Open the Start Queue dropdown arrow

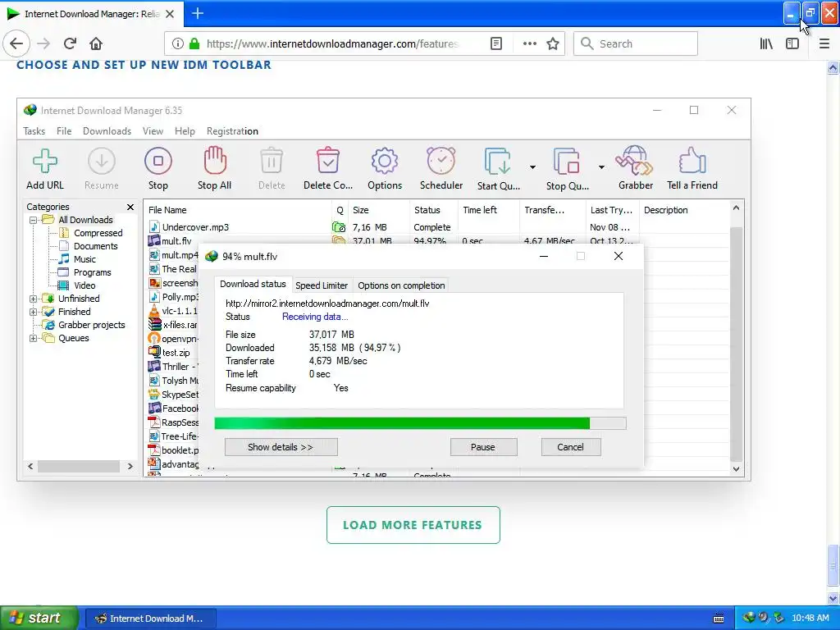532,167
